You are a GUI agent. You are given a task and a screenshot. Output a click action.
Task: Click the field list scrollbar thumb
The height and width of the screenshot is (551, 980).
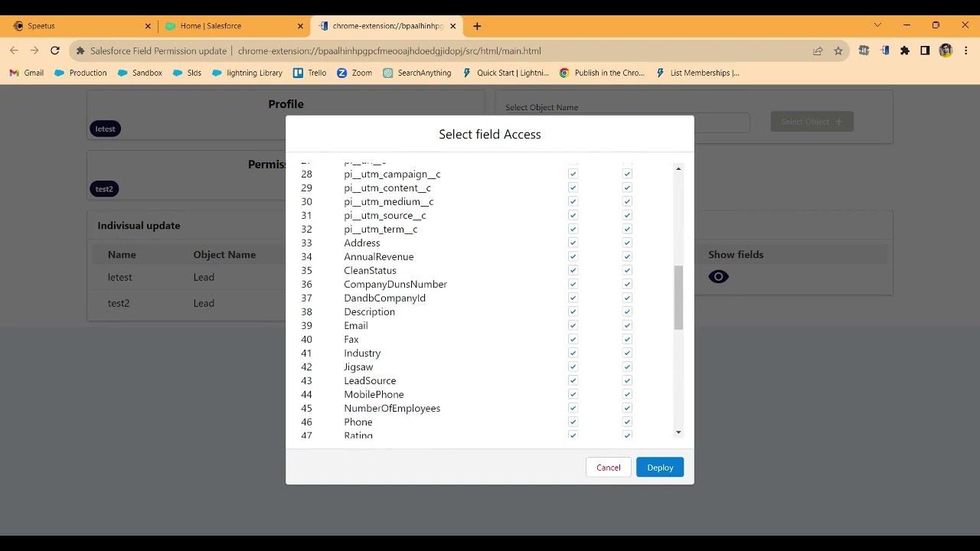[678, 298]
